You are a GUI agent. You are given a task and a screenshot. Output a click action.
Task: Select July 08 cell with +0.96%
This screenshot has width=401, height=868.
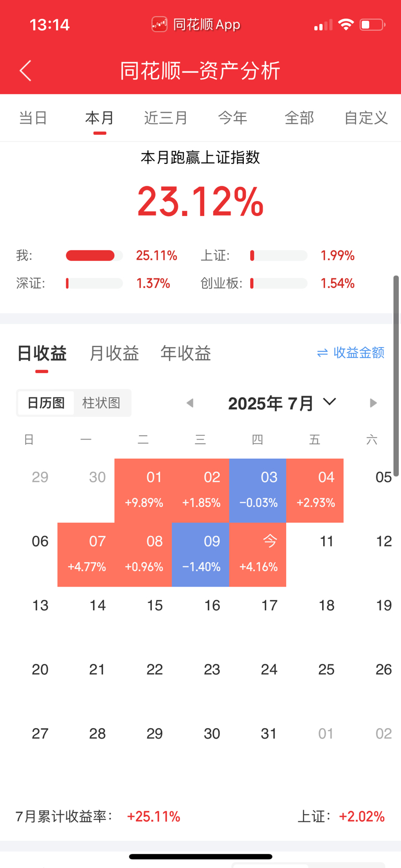click(144, 555)
